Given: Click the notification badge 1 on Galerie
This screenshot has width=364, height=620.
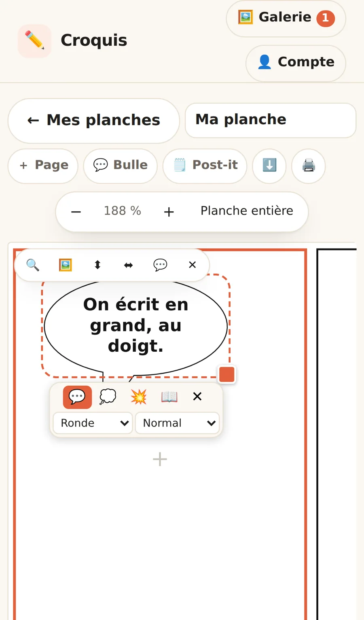Looking at the screenshot, I should 326,19.
